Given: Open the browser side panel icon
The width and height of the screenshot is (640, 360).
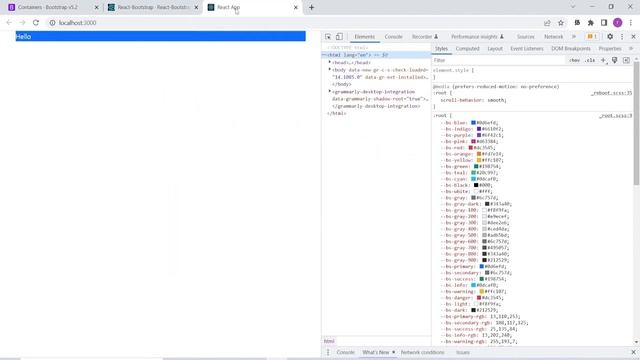Looking at the screenshot, I should (604, 23).
